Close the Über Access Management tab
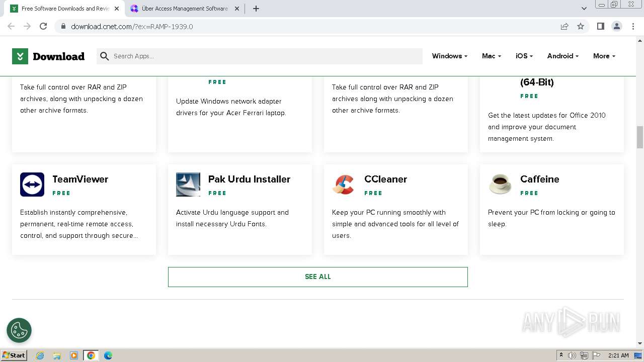The width and height of the screenshot is (644, 362). (237, 9)
